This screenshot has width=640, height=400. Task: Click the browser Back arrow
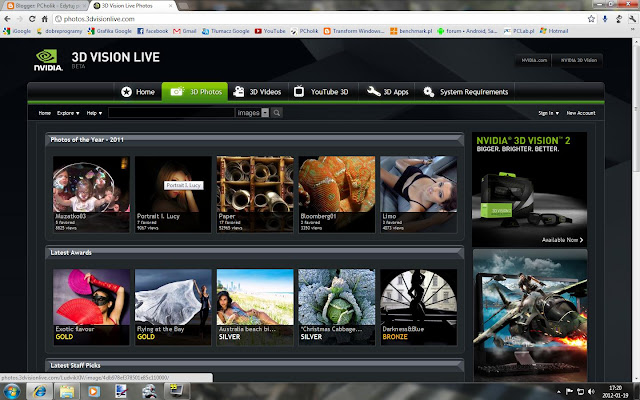point(7,19)
